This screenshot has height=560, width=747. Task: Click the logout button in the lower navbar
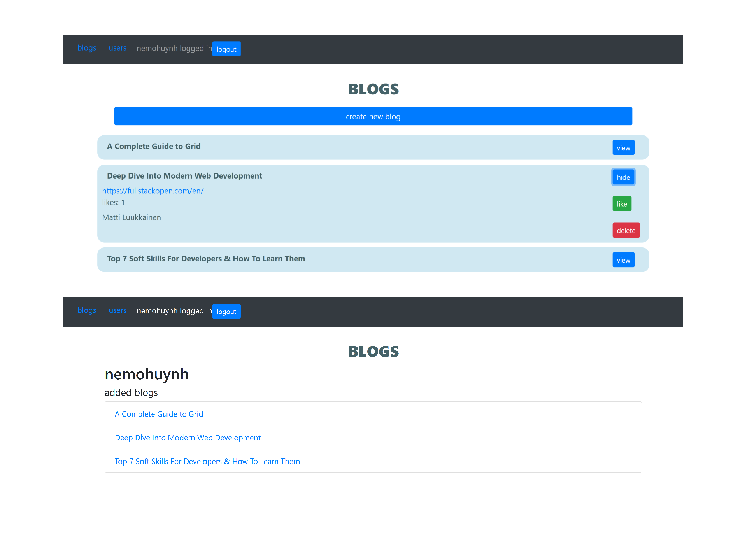[226, 311]
